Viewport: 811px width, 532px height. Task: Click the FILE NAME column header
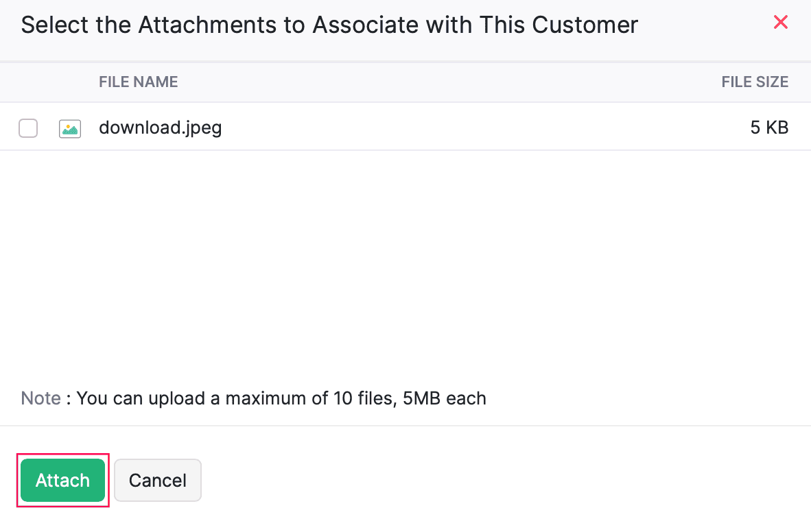[138, 82]
